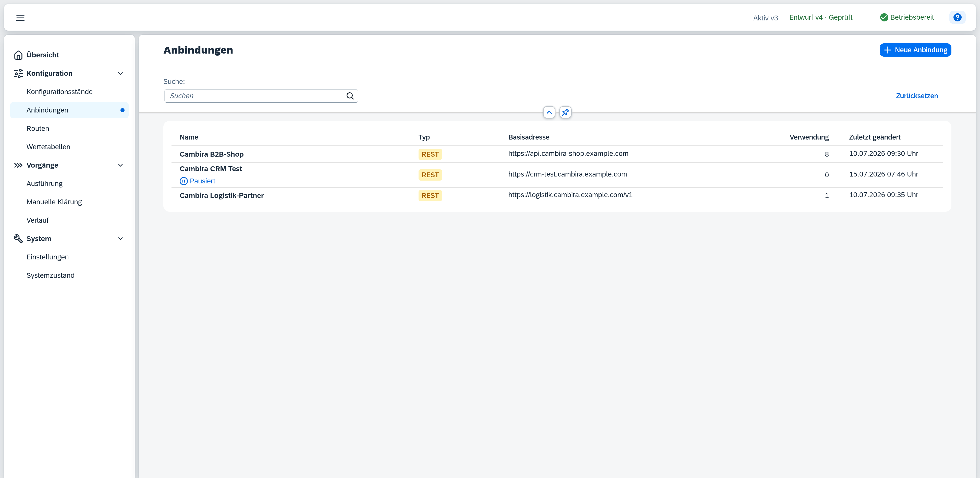
Task: Click the Pausiert status icon
Action: coord(183,181)
